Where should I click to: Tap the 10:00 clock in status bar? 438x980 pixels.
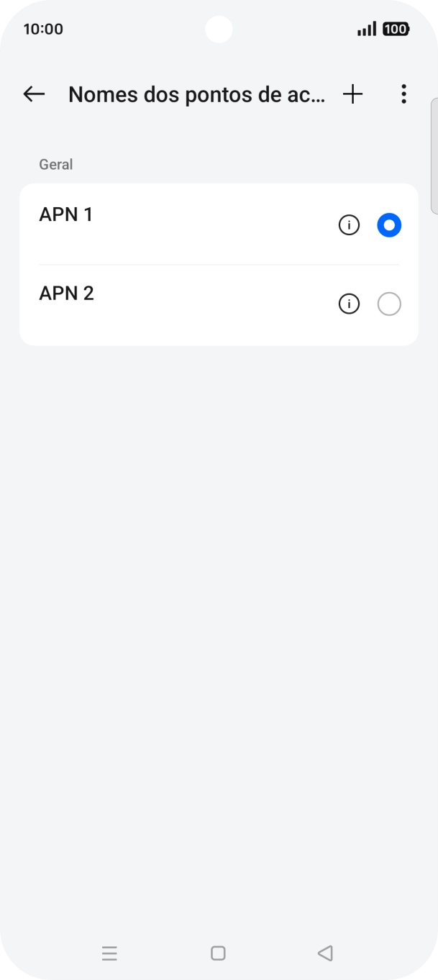[x=43, y=30]
